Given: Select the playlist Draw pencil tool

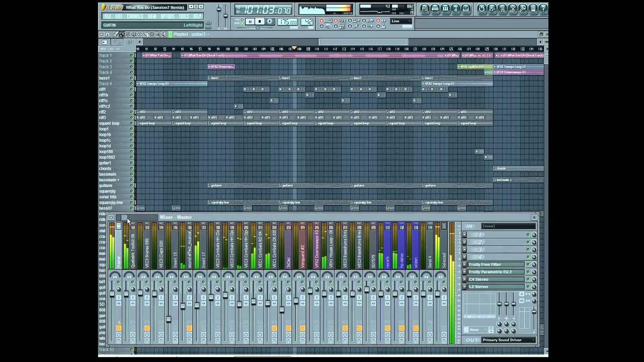Looking at the screenshot, I should (x=116, y=34).
